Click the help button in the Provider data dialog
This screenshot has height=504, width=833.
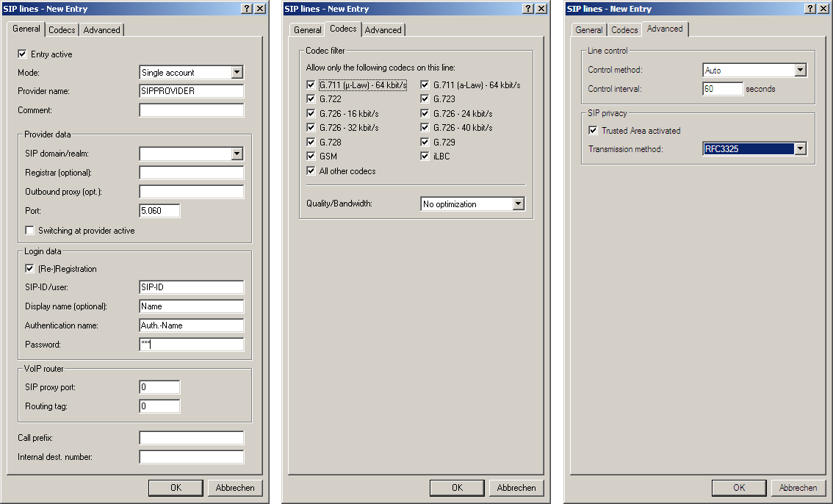tap(247, 8)
